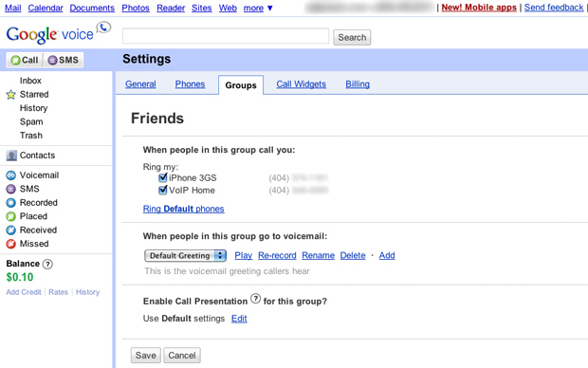Click the Call Presentation help icon
The height and width of the screenshot is (368, 588).
tap(255, 299)
